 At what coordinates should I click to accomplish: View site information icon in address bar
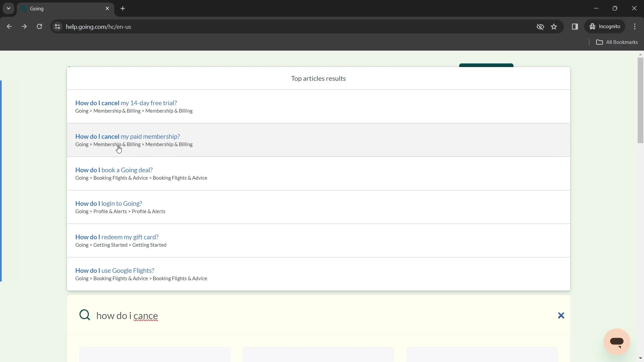(x=57, y=26)
